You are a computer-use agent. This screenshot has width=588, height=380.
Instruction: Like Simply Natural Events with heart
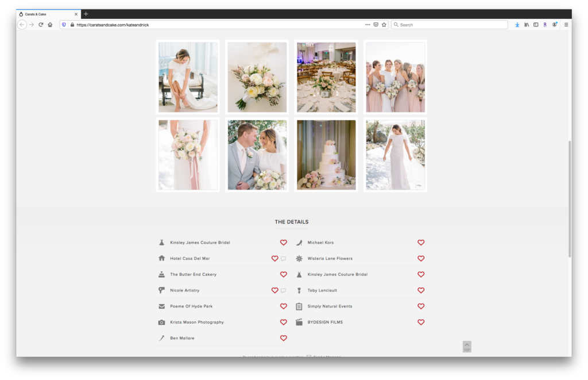coord(421,306)
